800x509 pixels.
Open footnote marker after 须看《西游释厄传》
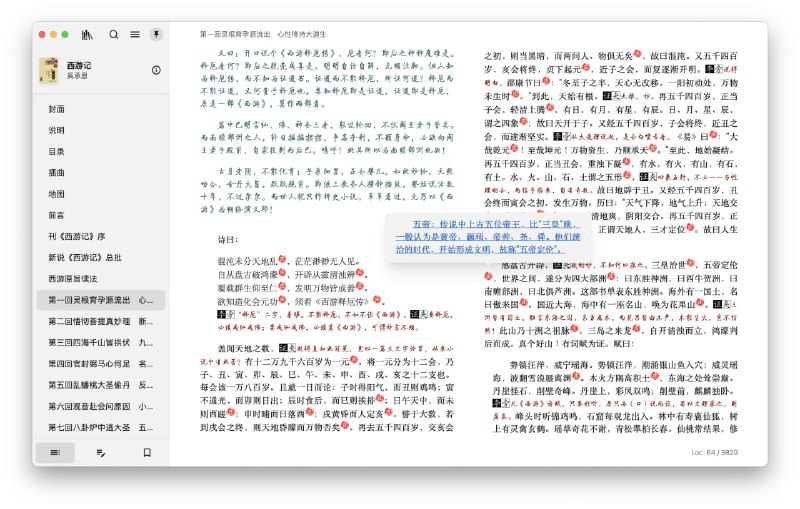tap(377, 299)
